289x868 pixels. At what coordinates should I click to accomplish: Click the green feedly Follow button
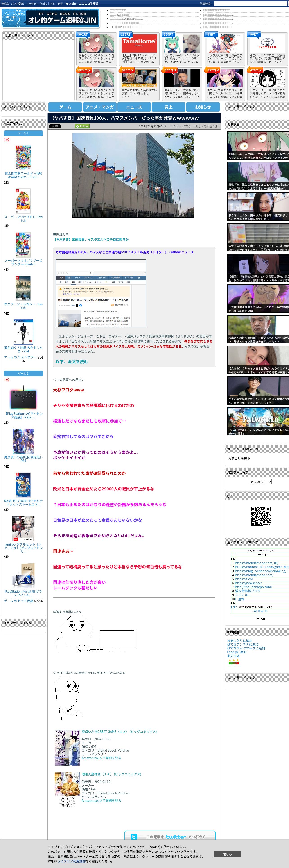point(82,126)
